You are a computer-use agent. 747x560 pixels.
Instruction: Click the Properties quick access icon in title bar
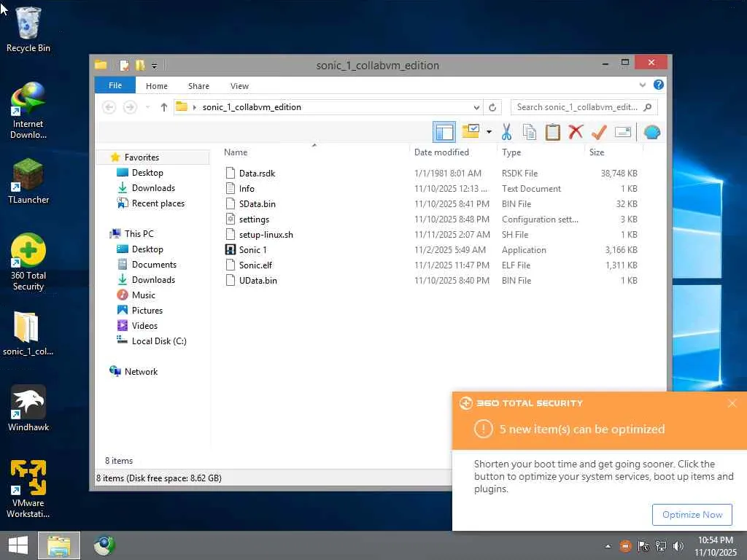[x=124, y=65]
